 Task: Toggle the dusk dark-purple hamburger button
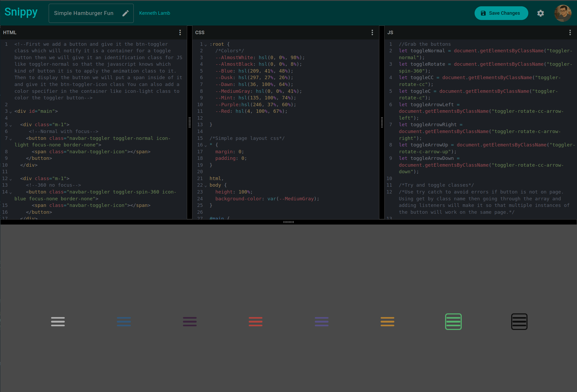190,322
